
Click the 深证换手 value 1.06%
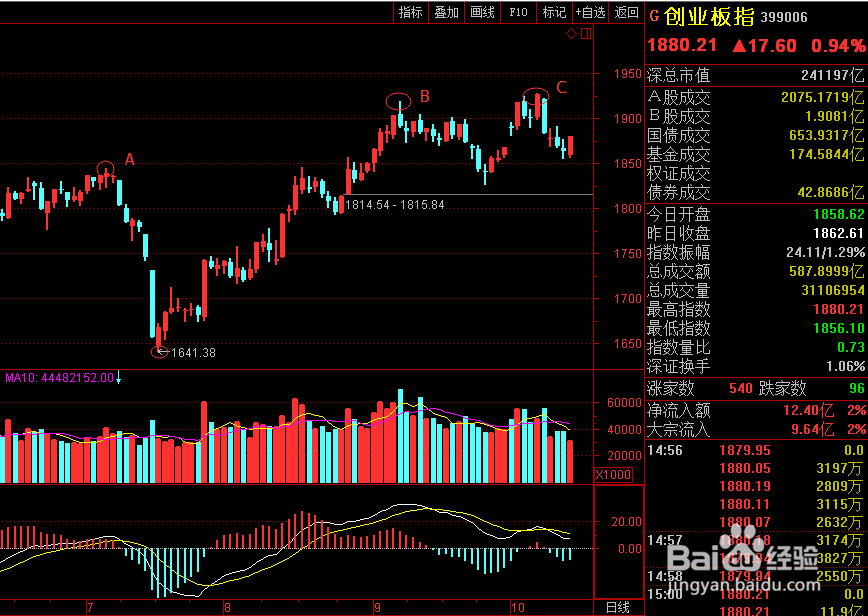845,366
